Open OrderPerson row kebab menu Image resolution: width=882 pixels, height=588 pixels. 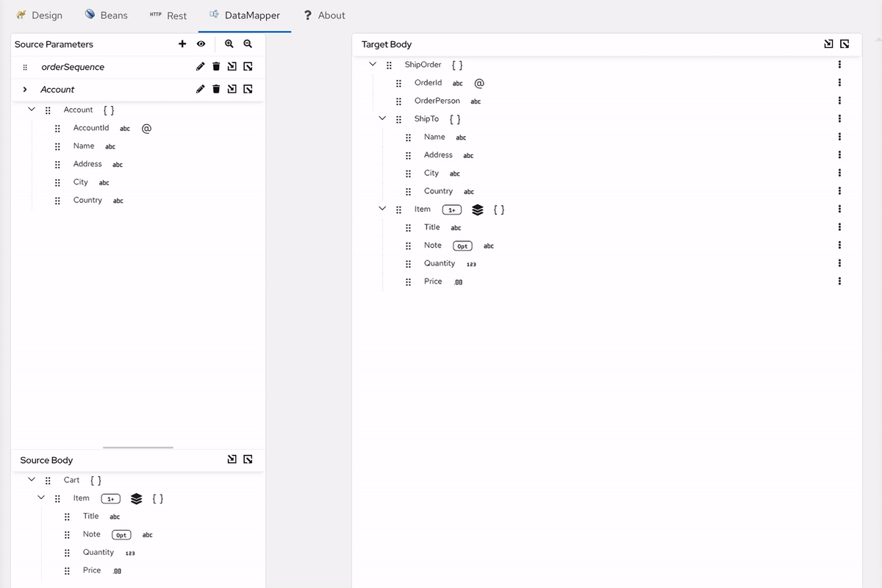(x=839, y=101)
